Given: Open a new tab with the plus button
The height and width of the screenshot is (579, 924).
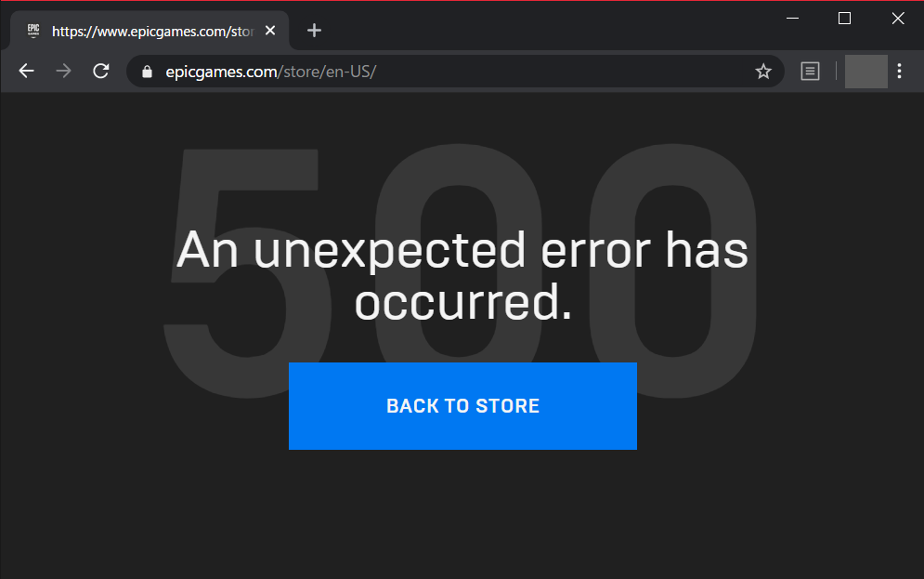Looking at the screenshot, I should coord(314,30).
